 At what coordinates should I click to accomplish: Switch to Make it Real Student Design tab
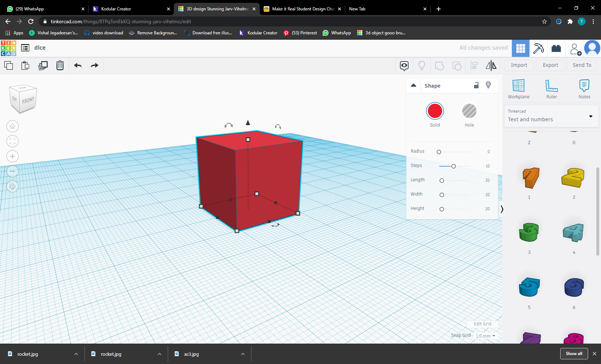[303, 9]
